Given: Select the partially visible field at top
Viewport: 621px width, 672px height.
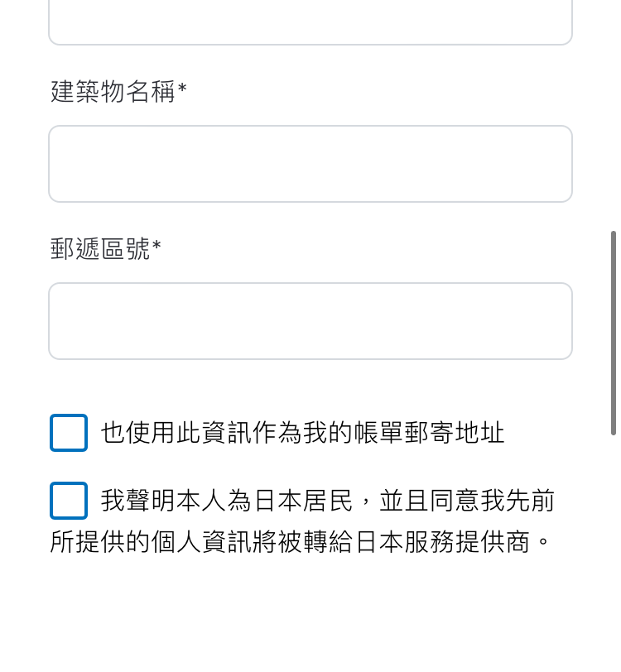Looking at the screenshot, I should [x=310, y=22].
